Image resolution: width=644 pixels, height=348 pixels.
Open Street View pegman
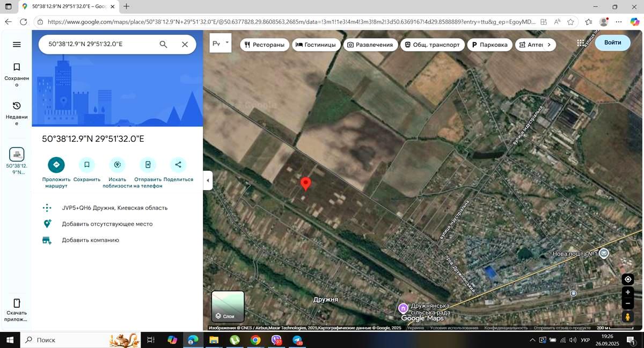[x=628, y=317]
